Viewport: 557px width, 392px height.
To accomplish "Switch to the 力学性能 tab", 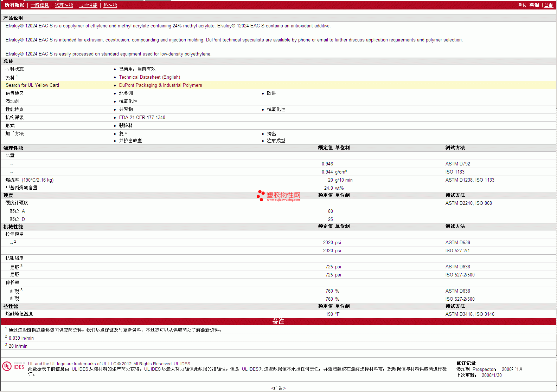I will click(x=88, y=5).
